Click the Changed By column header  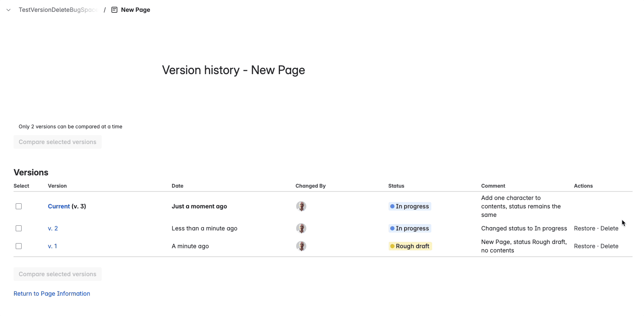point(311,186)
